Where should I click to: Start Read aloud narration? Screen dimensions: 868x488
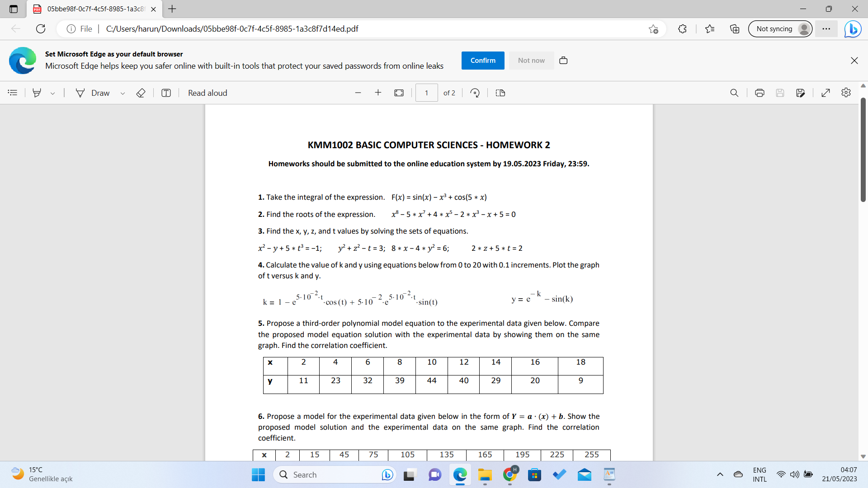(x=208, y=93)
